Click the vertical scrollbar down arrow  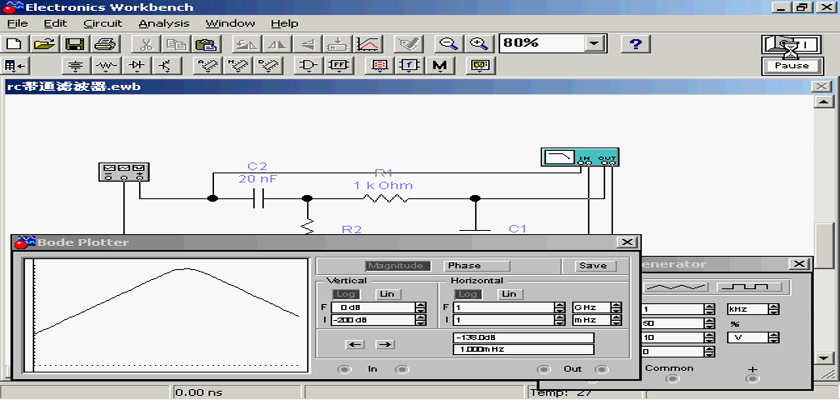pos(823,358)
